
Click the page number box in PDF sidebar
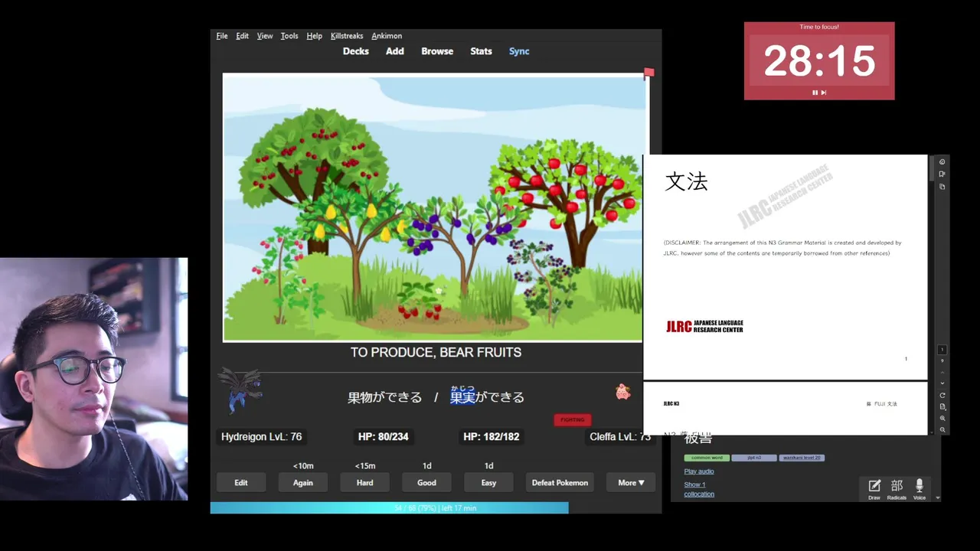(942, 350)
